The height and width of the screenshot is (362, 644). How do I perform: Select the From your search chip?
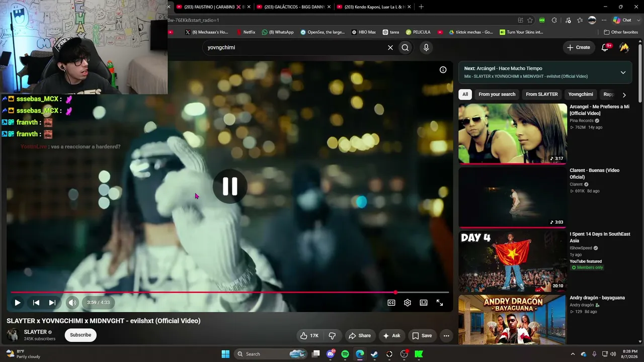coord(497,95)
